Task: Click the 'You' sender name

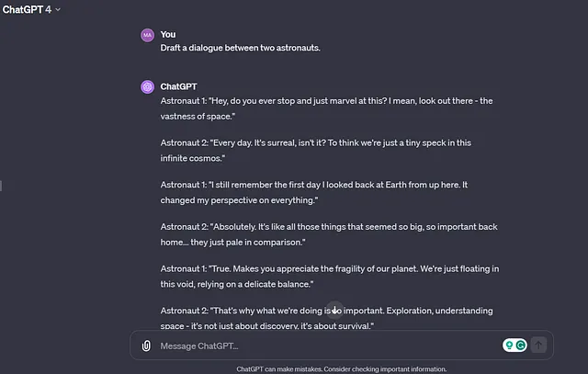Action: [x=168, y=35]
